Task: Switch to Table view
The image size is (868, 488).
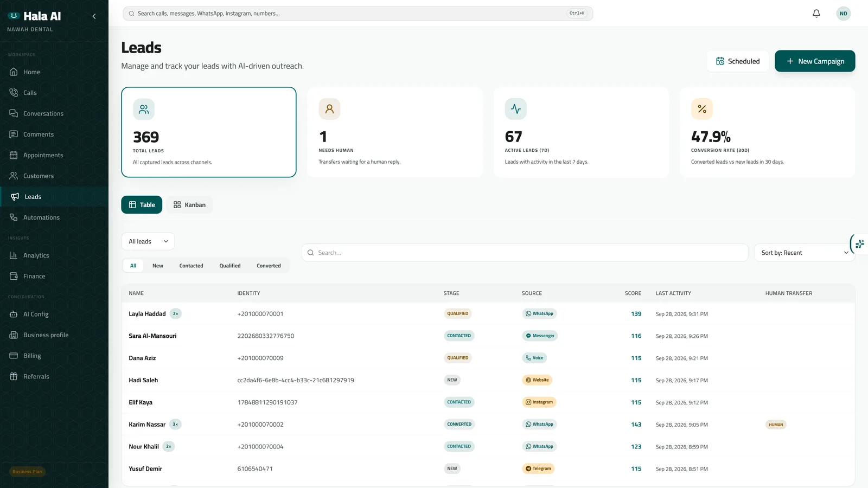Action: pos(142,205)
